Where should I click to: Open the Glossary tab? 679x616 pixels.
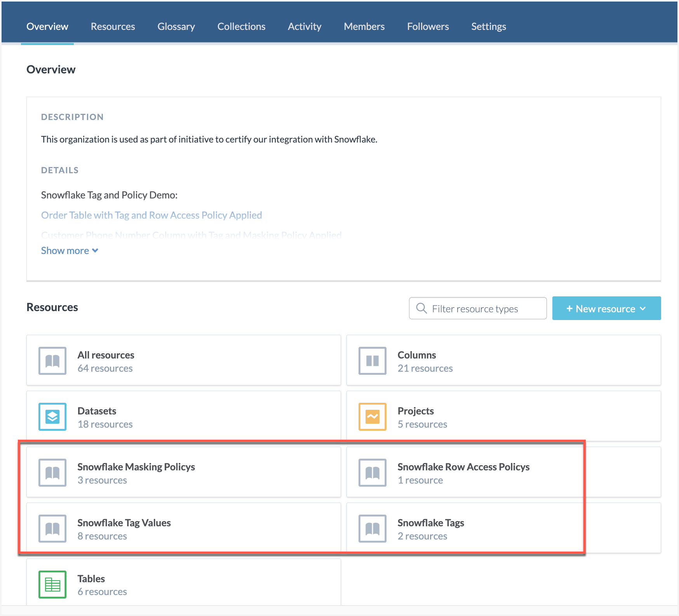tap(176, 26)
